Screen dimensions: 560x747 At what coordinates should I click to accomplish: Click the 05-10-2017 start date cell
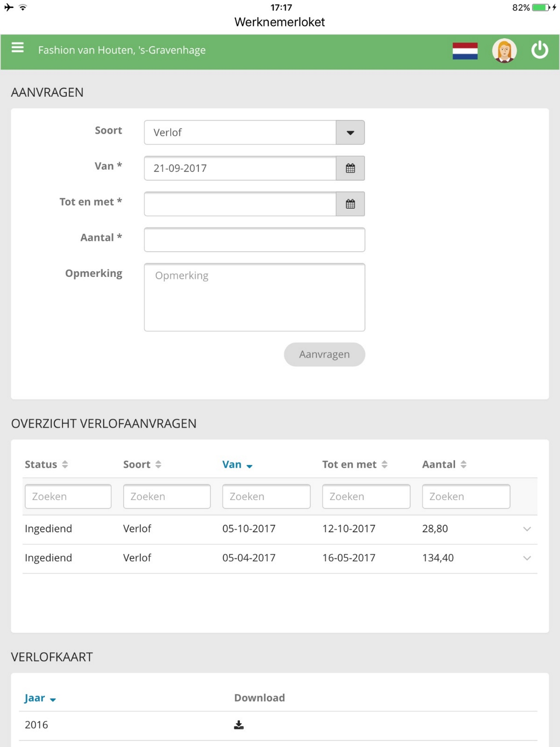(249, 529)
